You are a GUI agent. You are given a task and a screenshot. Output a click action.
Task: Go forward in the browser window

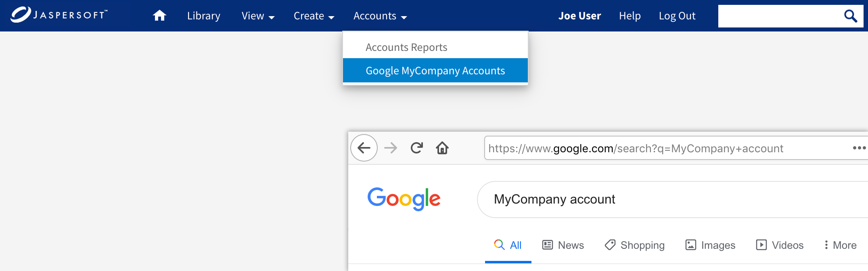pyautogui.click(x=391, y=148)
